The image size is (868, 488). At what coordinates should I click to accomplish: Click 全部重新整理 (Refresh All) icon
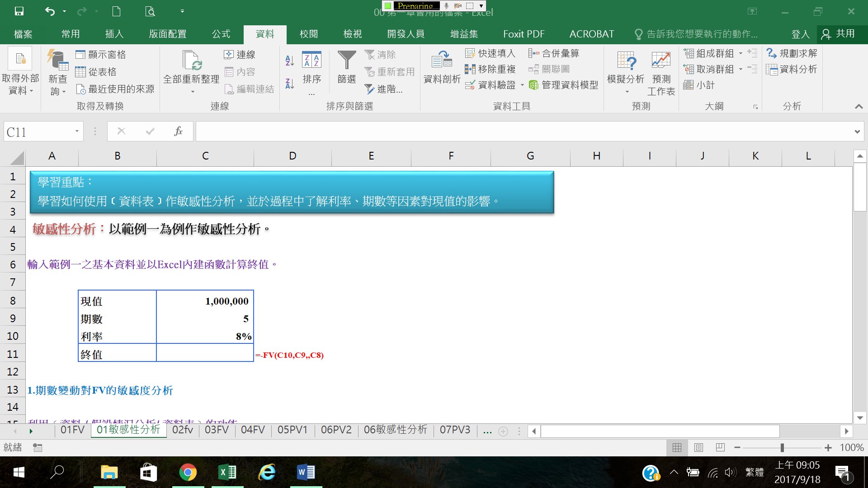coord(191,61)
